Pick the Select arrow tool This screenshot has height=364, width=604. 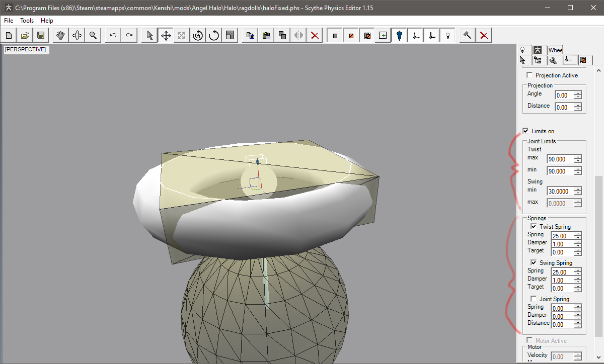click(149, 35)
